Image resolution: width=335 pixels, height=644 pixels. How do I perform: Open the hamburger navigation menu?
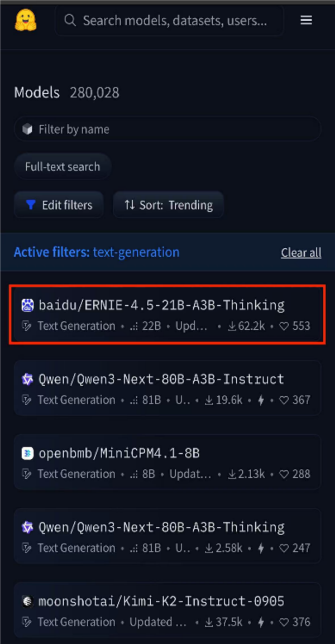tap(306, 21)
